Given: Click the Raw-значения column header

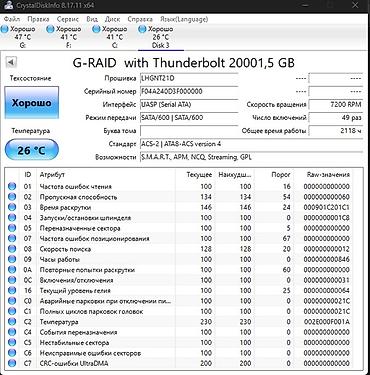Looking at the screenshot, I should (328, 174).
